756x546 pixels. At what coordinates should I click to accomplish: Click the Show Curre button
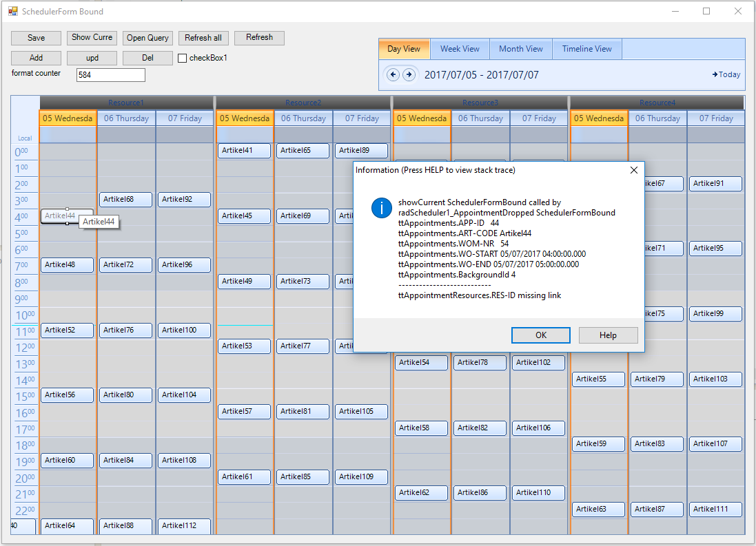(x=92, y=38)
